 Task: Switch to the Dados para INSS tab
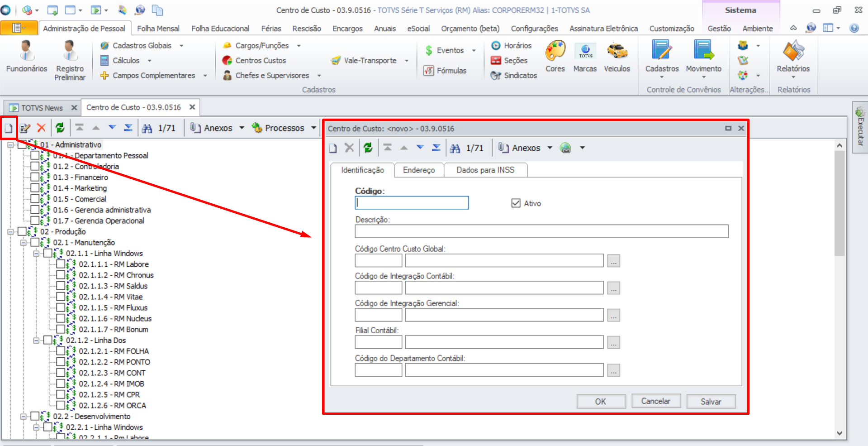click(x=485, y=170)
